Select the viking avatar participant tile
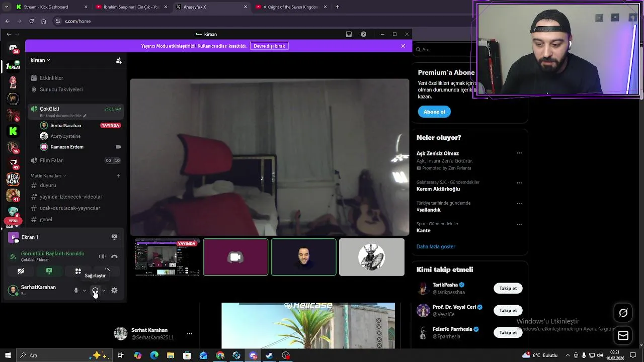644x362 pixels. (372, 257)
